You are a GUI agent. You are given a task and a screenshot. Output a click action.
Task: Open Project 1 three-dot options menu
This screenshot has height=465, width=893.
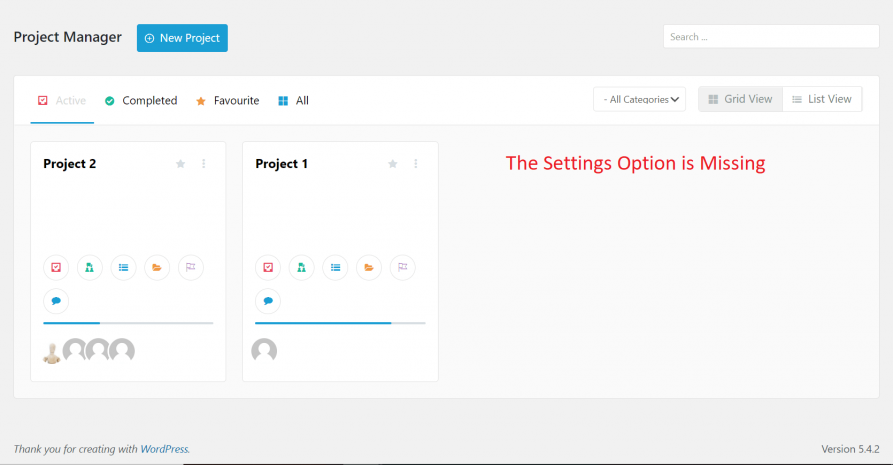[x=416, y=164]
